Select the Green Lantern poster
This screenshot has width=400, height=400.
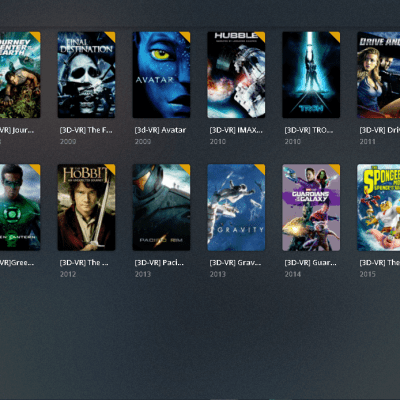(x=20, y=207)
